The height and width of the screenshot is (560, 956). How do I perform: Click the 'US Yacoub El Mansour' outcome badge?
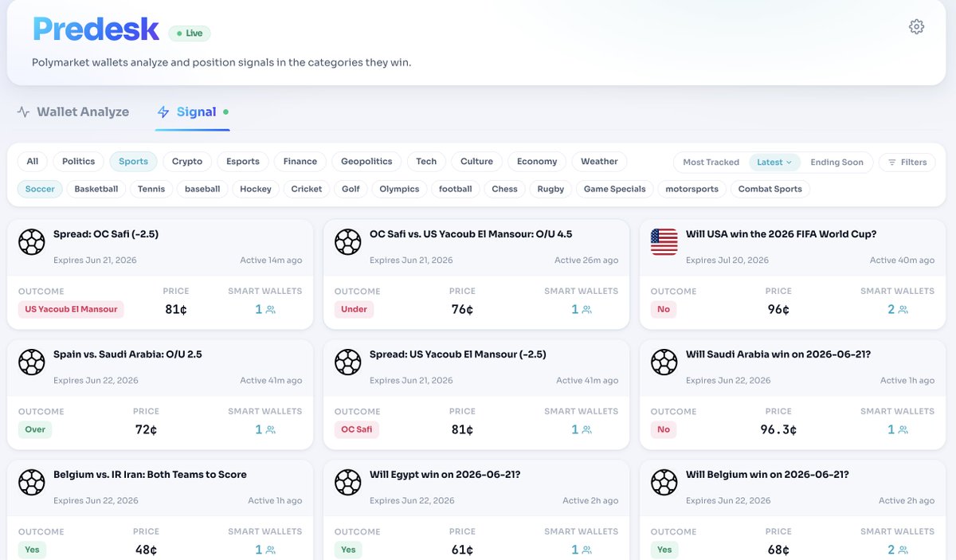[71, 309]
